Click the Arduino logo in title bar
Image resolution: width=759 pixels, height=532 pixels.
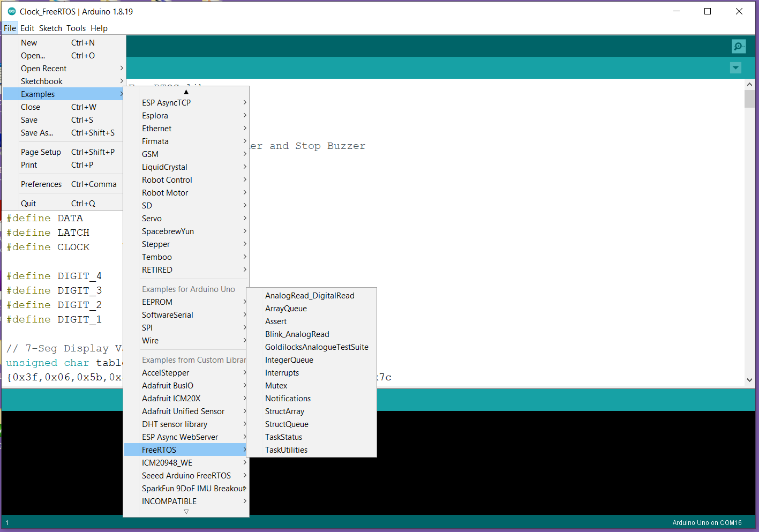point(12,11)
